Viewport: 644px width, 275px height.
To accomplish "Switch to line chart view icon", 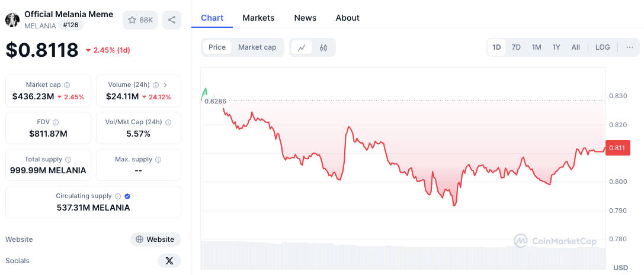I will click(302, 47).
